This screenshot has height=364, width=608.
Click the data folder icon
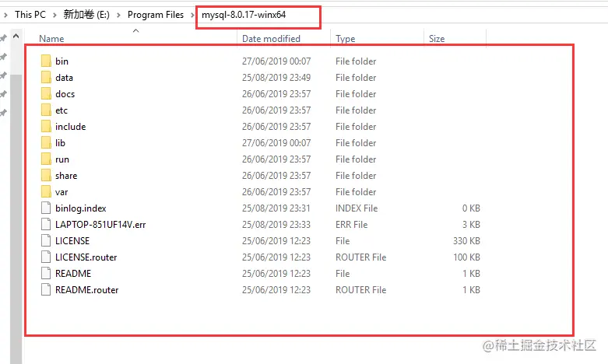pos(46,78)
